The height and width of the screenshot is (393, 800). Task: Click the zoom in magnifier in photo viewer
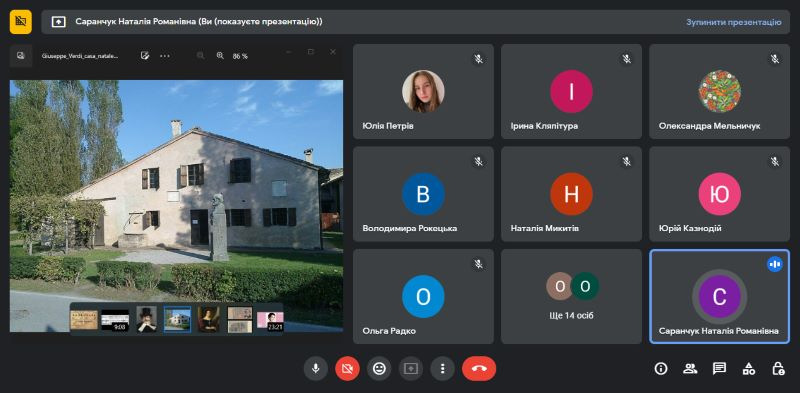tap(220, 56)
